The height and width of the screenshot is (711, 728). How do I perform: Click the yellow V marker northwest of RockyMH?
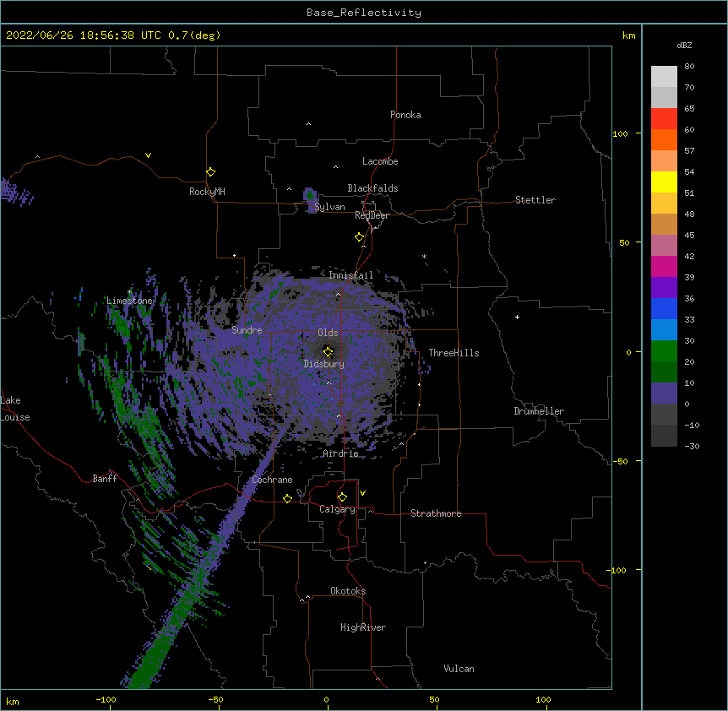(x=148, y=155)
